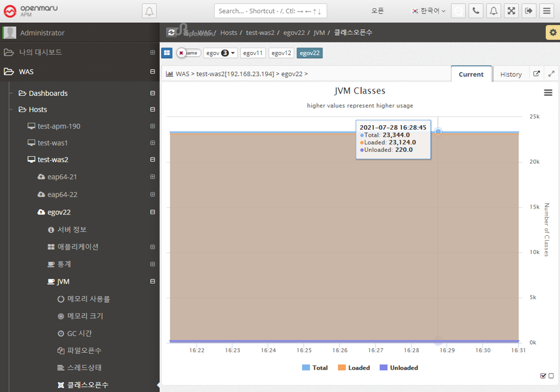
Task: Click the phone contact icon in header
Action: (476, 11)
